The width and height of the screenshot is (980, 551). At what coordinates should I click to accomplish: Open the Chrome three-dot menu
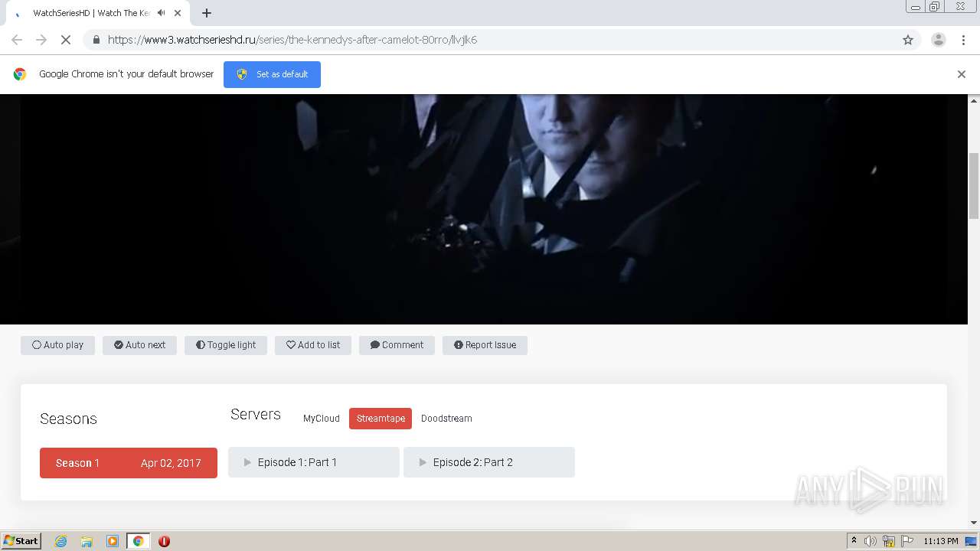[964, 40]
